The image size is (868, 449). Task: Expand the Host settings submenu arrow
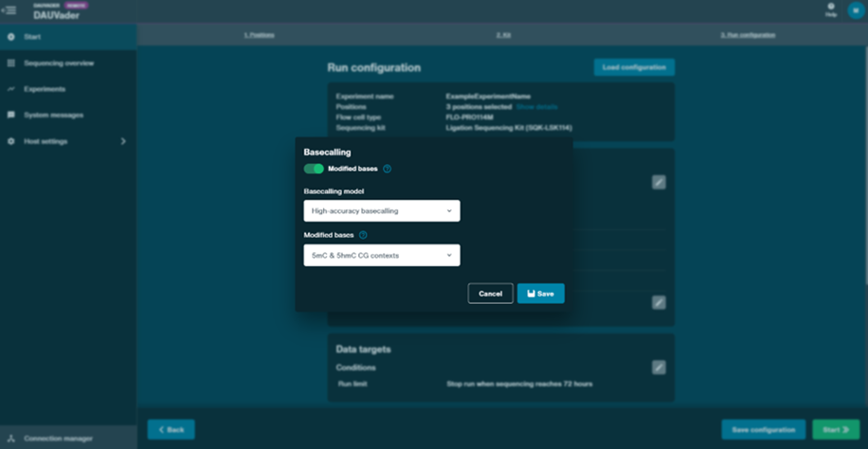(x=123, y=141)
